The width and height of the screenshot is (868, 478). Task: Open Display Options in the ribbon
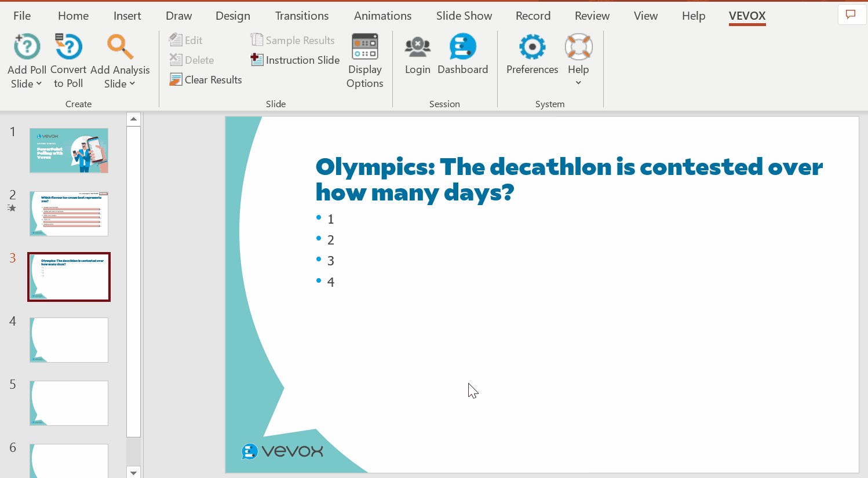(x=364, y=61)
